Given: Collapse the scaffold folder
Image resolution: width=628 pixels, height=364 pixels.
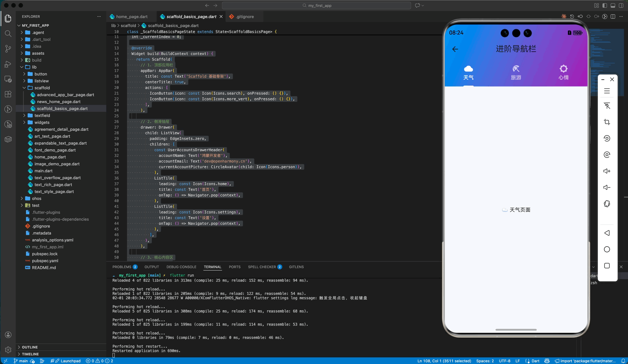Looking at the screenshot, I should coord(42,88).
